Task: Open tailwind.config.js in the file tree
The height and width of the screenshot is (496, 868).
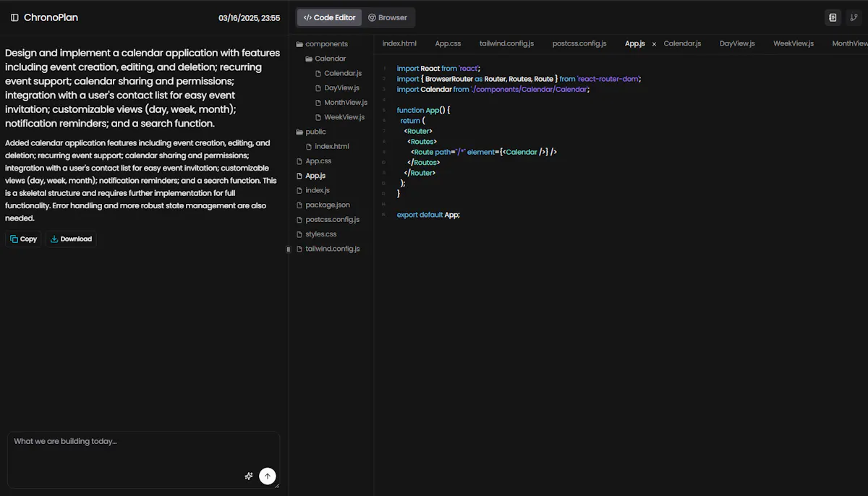Action: click(328, 249)
